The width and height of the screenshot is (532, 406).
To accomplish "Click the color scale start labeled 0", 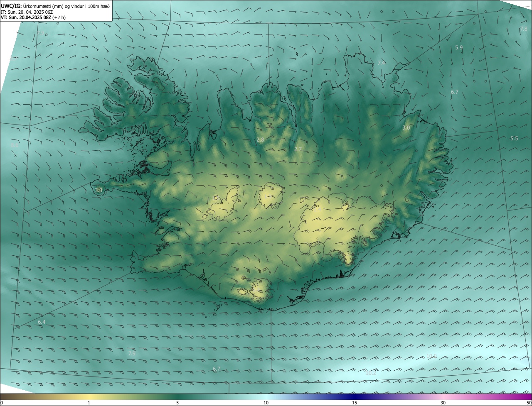I will [x=2, y=403].
